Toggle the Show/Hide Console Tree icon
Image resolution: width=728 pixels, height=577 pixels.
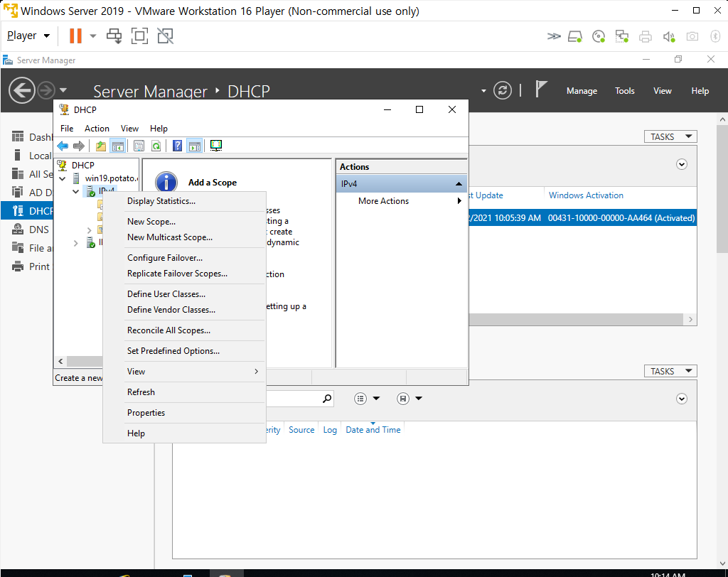click(x=118, y=146)
